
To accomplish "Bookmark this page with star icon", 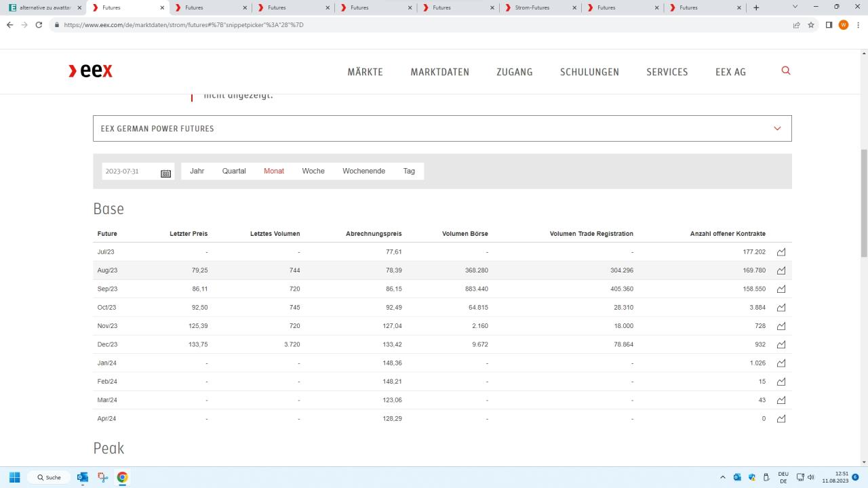I will click(x=811, y=24).
